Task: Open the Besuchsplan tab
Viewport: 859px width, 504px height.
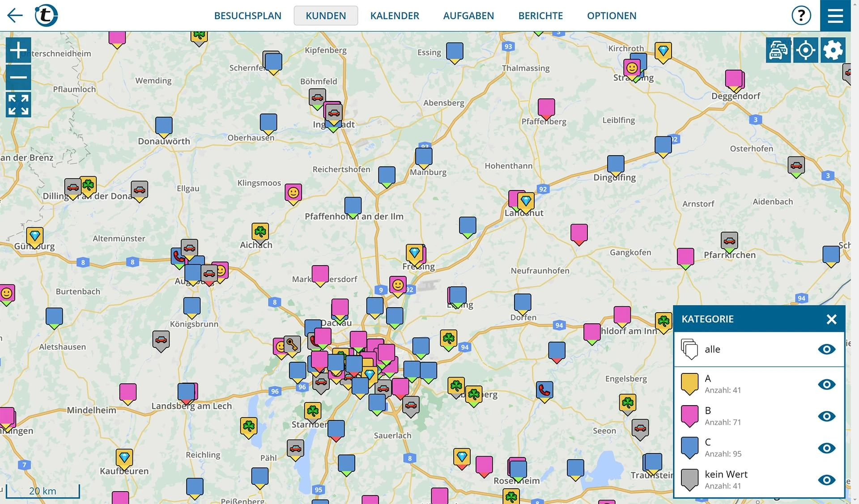Action: point(248,16)
